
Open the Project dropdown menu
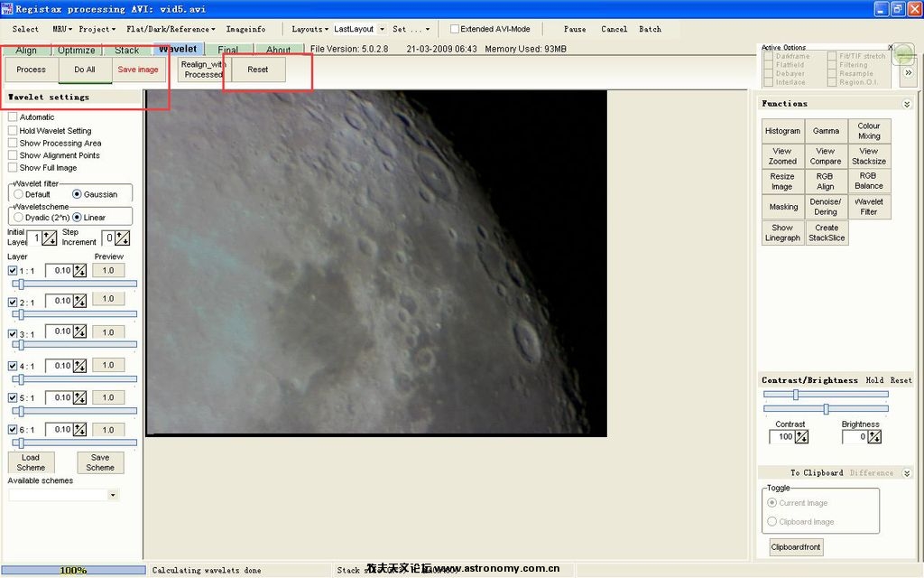point(97,29)
